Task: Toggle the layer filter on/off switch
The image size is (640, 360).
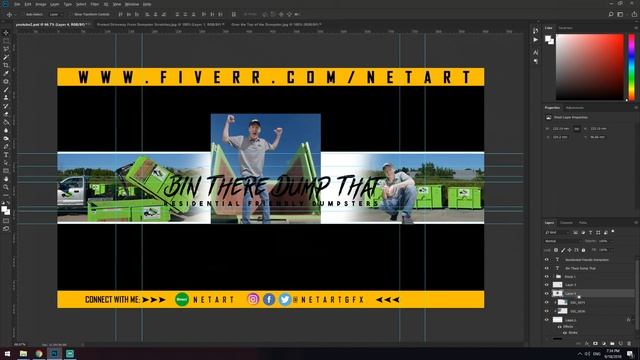Action: pyautogui.click(x=613, y=231)
